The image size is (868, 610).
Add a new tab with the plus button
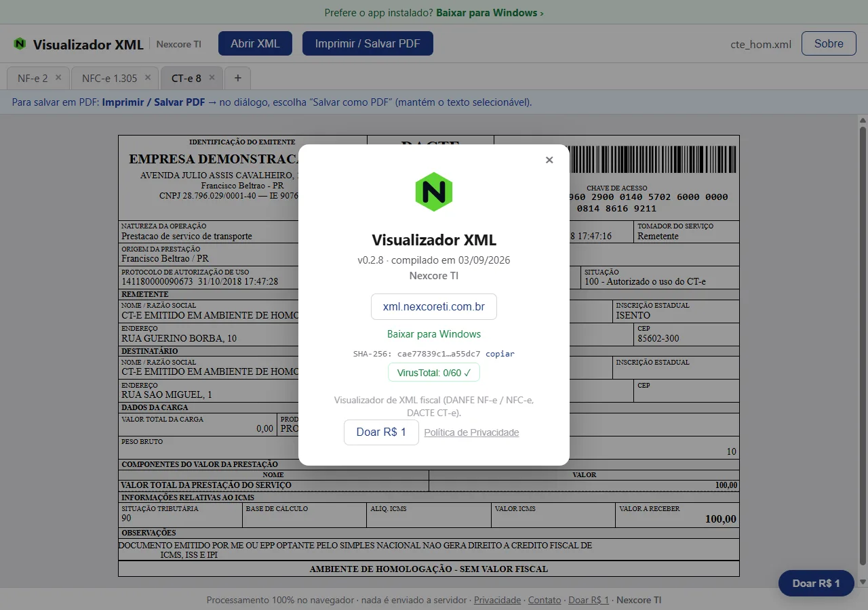tap(237, 78)
